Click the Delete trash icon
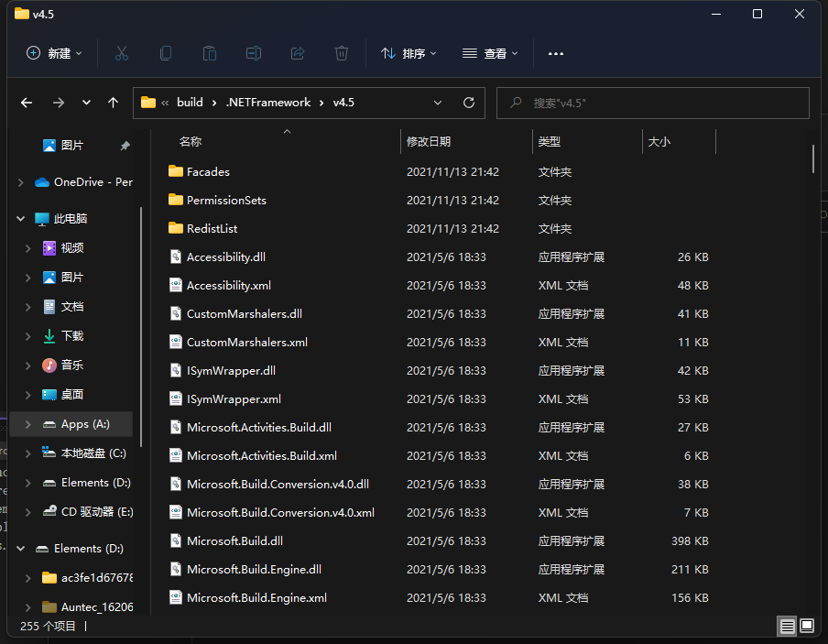828x644 pixels. coord(342,53)
